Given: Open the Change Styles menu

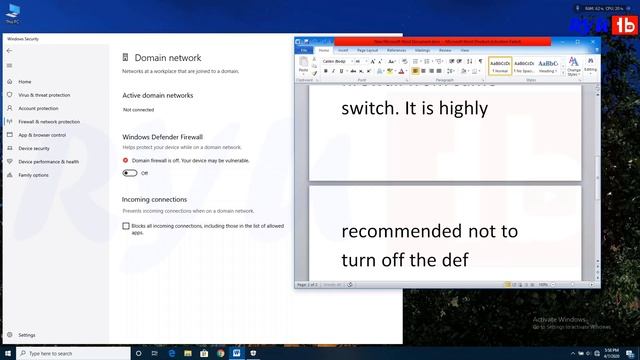Looking at the screenshot, I should pyautogui.click(x=573, y=67).
